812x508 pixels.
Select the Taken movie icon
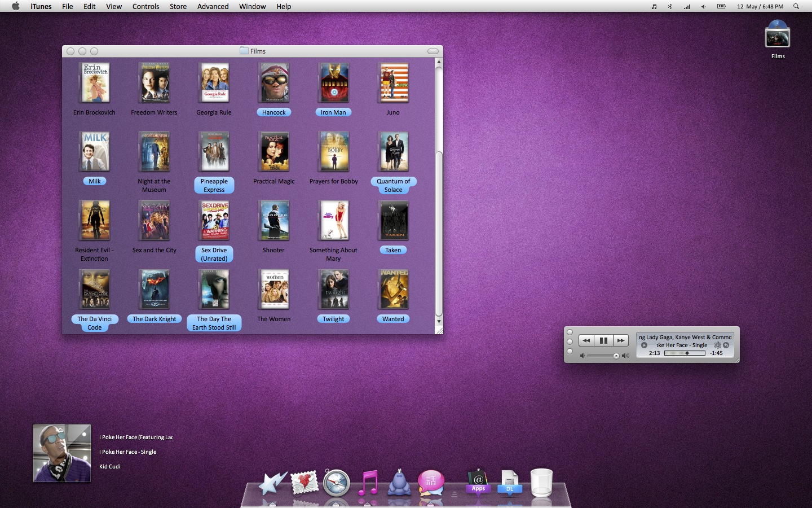tap(394, 221)
